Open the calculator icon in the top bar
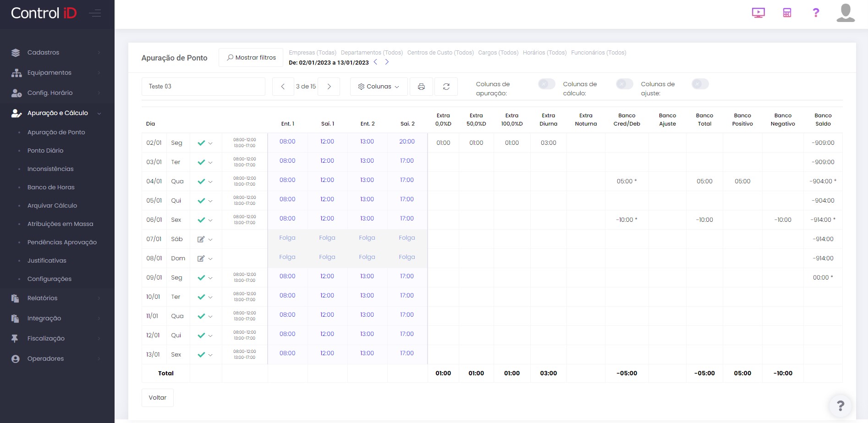The height and width of the screenshot is (423, 868). [x=787, y=13]
